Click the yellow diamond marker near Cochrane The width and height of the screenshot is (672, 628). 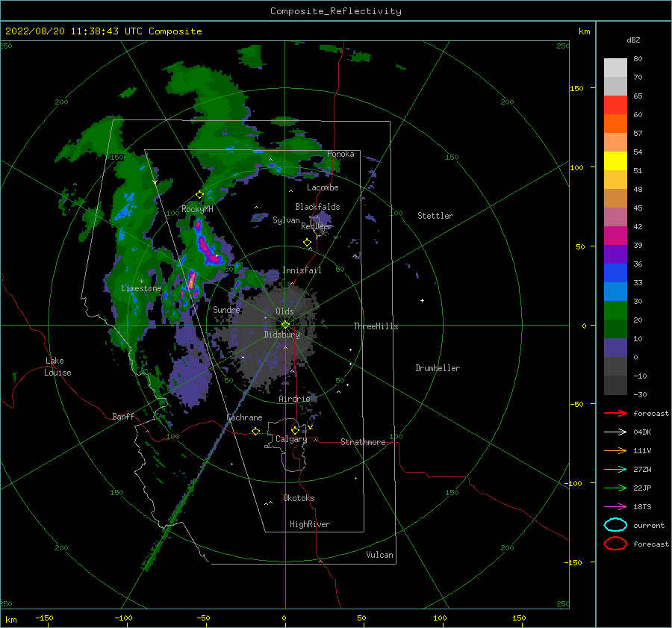click(255, 431)
